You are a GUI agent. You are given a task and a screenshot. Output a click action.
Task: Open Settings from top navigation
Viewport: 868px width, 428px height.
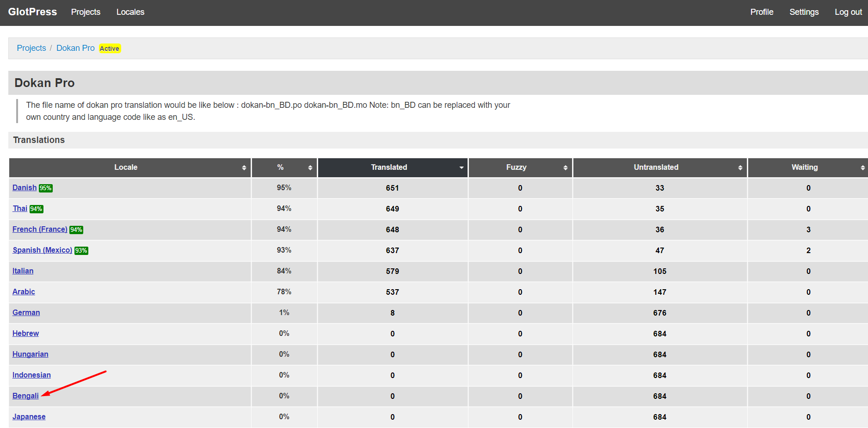coord(804,12)
